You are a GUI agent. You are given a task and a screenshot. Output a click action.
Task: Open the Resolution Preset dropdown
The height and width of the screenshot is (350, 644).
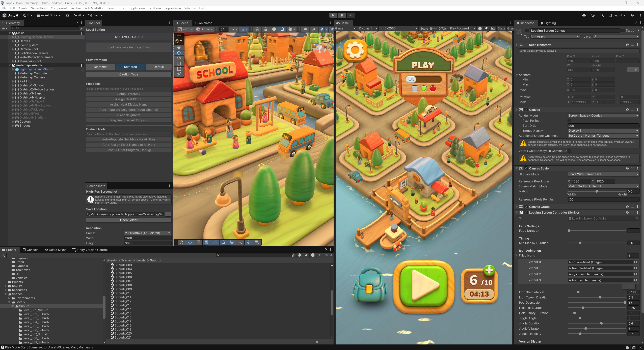[148, 233]
